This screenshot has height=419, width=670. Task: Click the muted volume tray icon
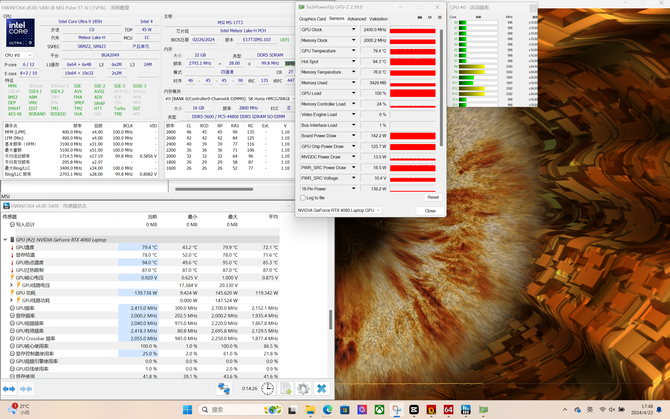(612, 410)
